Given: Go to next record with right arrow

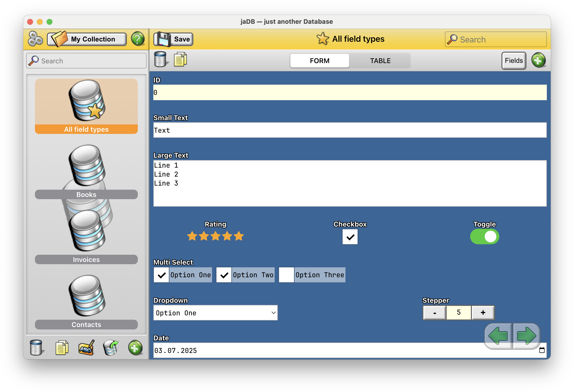Looking at the screenshot, I should (527, 336).
